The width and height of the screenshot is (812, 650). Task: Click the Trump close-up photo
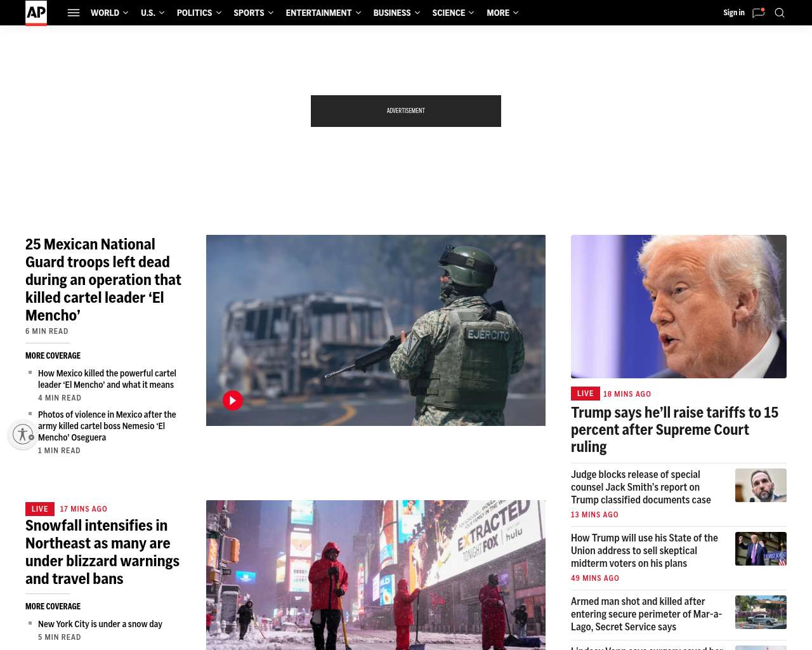pos(678,307)
